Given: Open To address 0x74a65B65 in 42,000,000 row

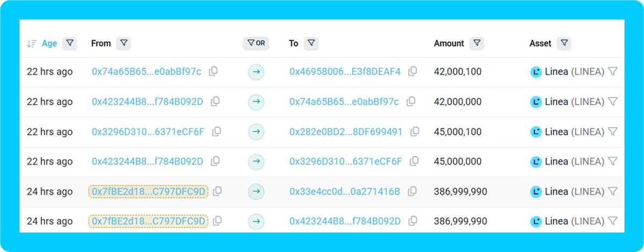Looking at the screenshot, I should point(344,102).
